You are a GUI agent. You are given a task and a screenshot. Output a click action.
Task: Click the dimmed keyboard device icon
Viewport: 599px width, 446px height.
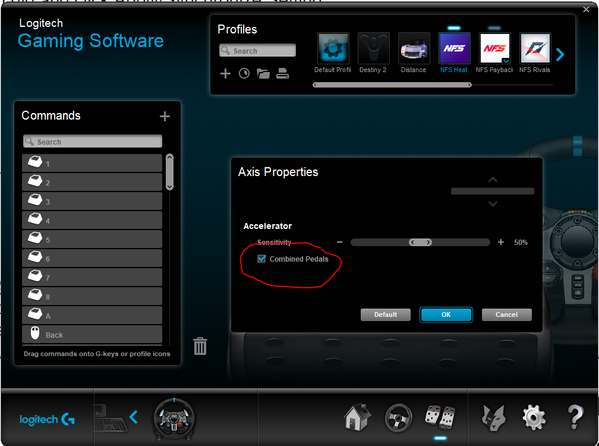[x=110, y=418]
